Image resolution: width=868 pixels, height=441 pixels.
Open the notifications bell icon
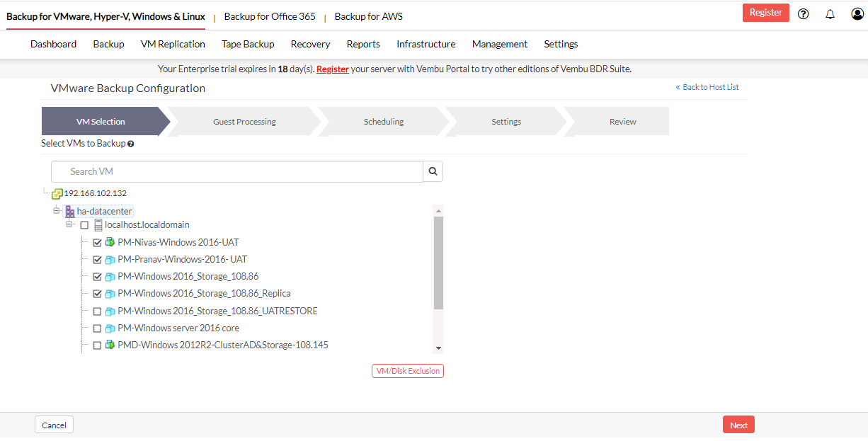point(830,13)
